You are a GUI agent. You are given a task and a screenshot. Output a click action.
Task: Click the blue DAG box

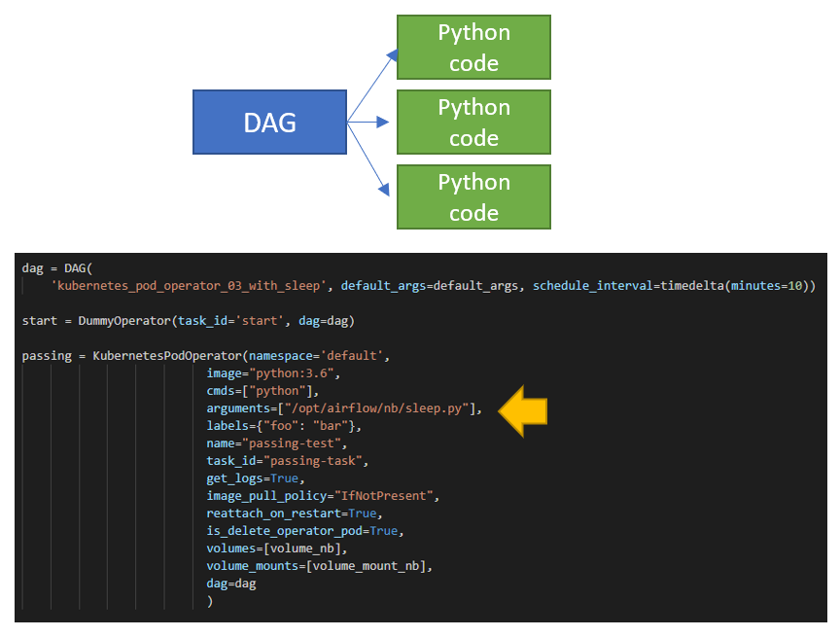tap(269, 123)
